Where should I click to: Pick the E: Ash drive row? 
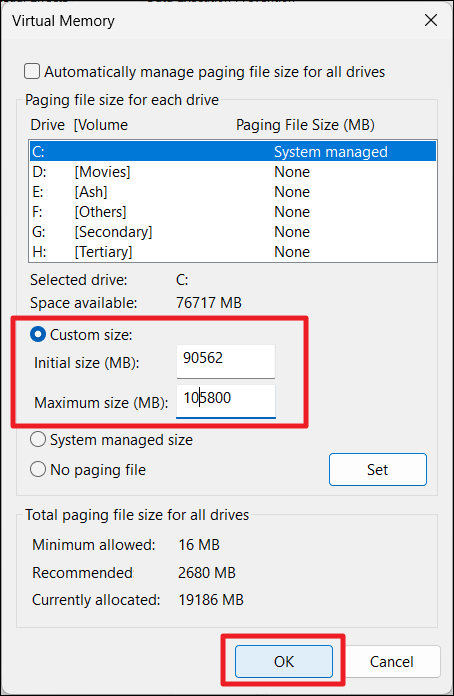pos(233,192)
